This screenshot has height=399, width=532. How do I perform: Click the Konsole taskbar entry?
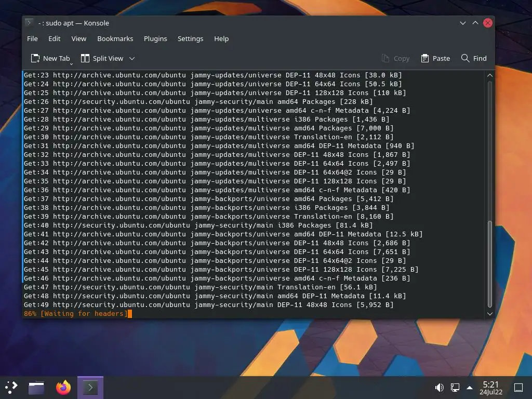90,388
